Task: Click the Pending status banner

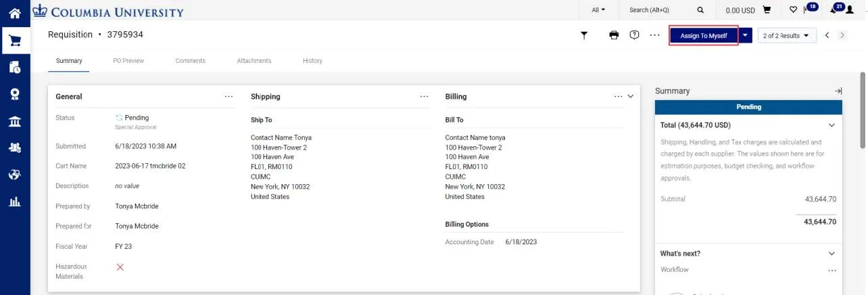Action: pyautogui.click(x=748, y=107)
